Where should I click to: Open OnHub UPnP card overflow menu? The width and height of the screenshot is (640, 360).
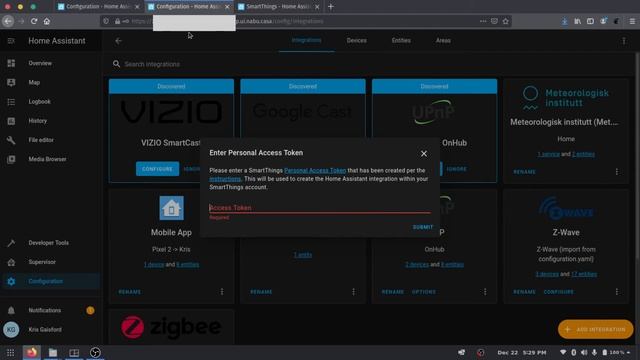coord(485,292)
